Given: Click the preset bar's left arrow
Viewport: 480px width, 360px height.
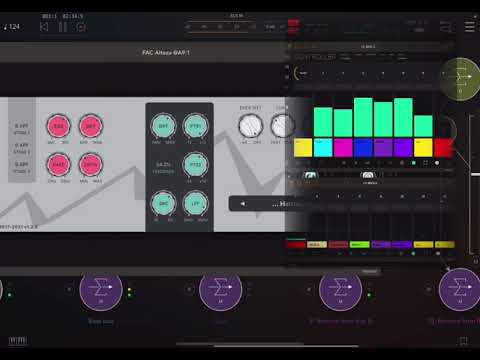Looking at the screenshot, I should point(243,203).
